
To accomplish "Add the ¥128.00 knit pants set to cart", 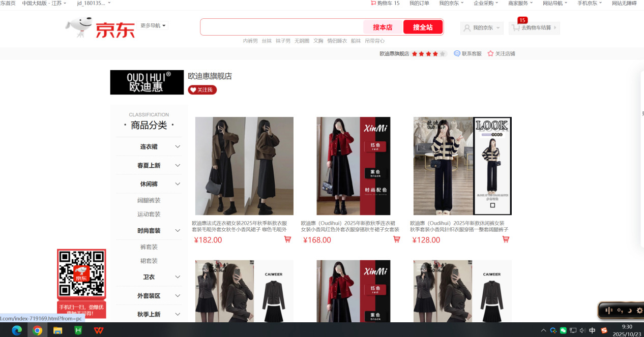I will pyautogui.click(x=506, y=239).
